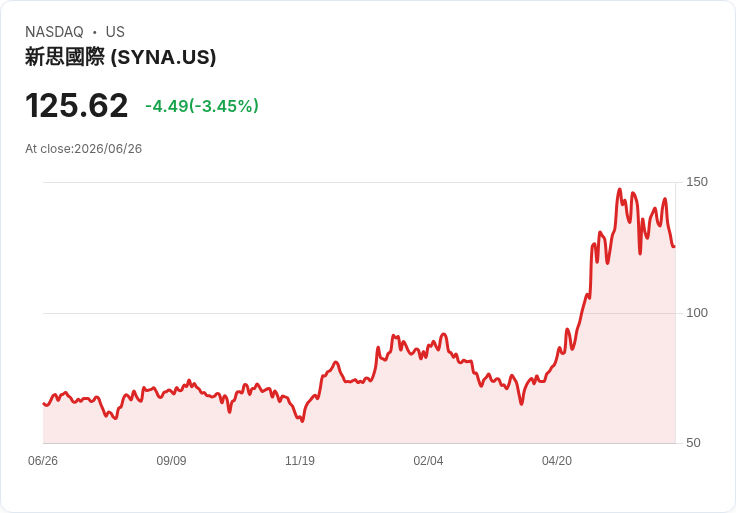Select the 02/04 date on x-axis
Screen dimensions: 736x513
click(428, 461)
